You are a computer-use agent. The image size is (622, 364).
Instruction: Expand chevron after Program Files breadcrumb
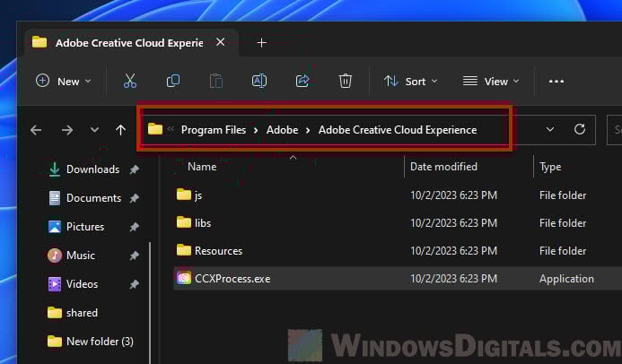point(256,130)
